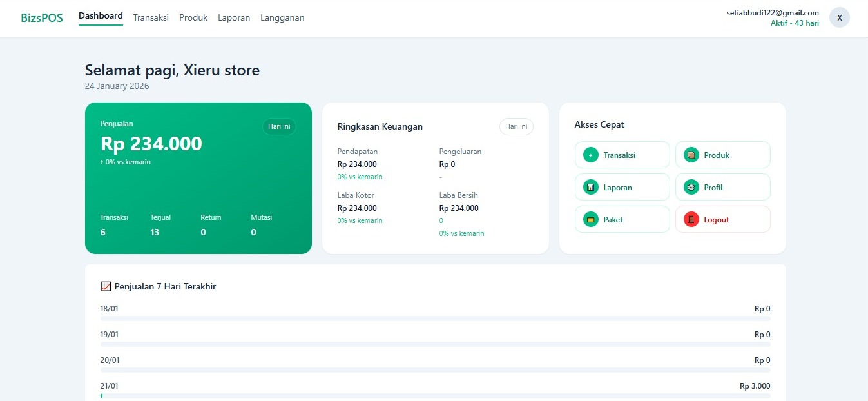868x401 pixels.
Task: Open the Laporan report icon
Action: [590, 187]
